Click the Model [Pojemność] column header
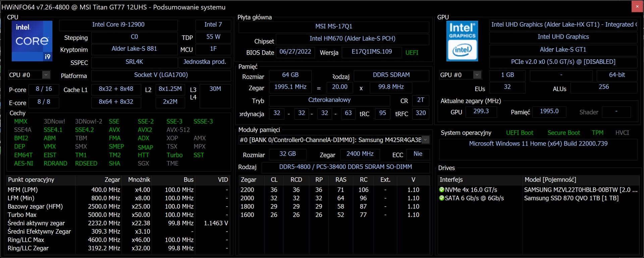 pyautogui.click(x=581, y=180)
